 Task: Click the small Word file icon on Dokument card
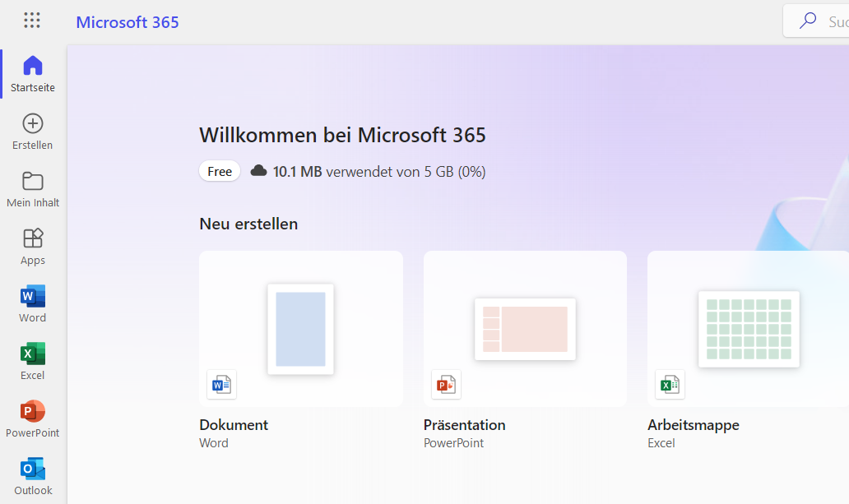click(x=221, y=384)
